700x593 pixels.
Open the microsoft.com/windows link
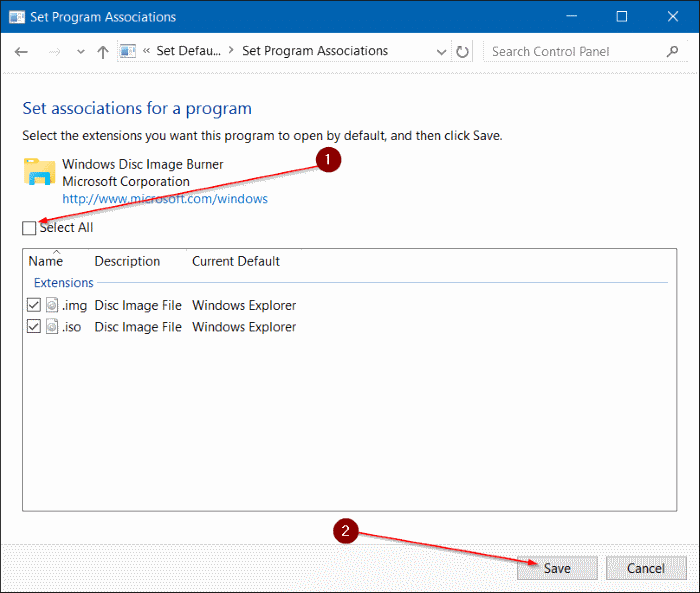[165, 199]
